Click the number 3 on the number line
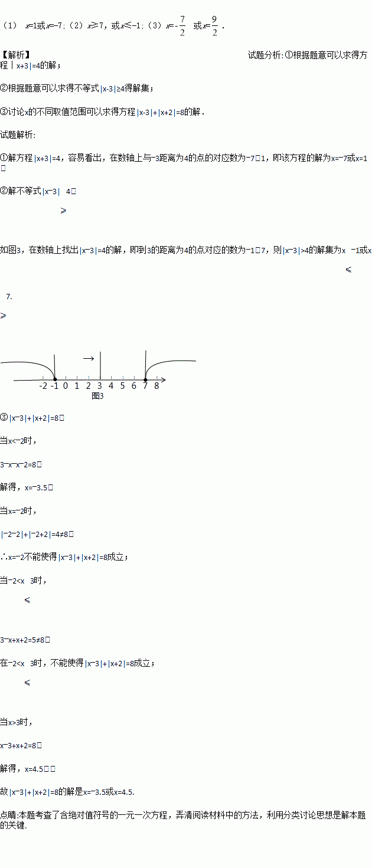This screenshot has width=372, height=868. click(x=100, y=386)
